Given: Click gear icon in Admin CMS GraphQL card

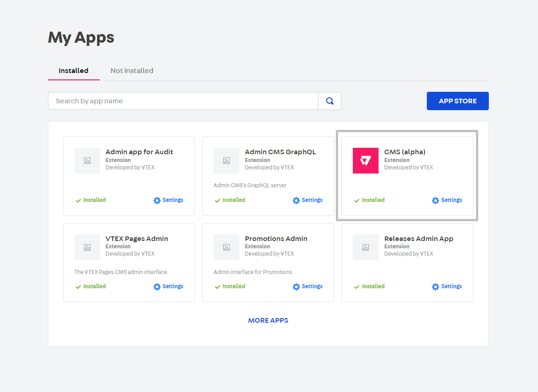Looking at the screenshot, I should coord(296,201).
